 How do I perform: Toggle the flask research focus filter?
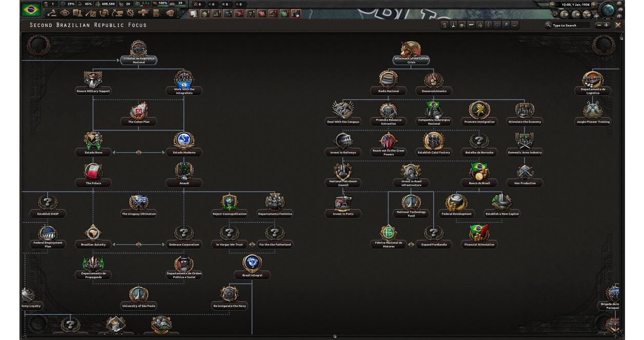[453, 25]
